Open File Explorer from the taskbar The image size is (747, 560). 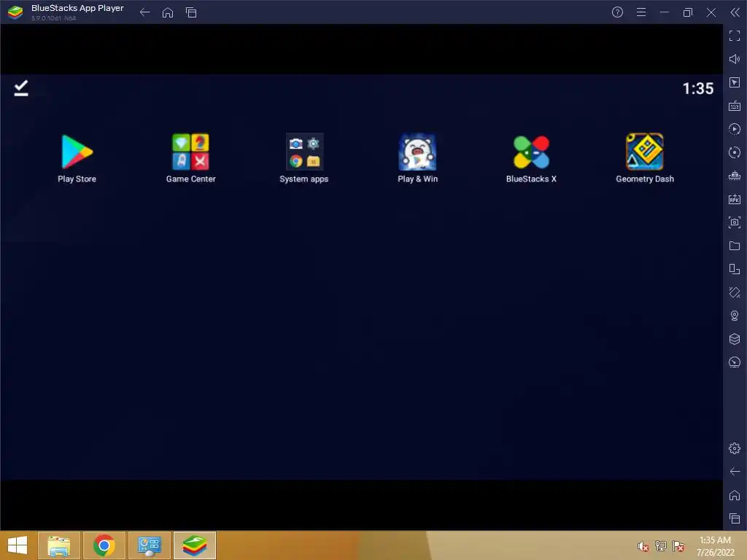[x=59, y=545]
